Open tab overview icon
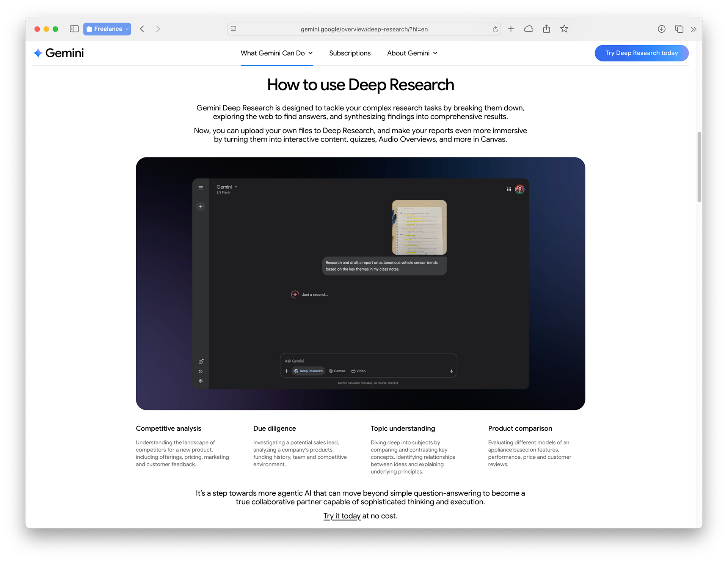This screenshot has width=728, height=562. point(679,29)
